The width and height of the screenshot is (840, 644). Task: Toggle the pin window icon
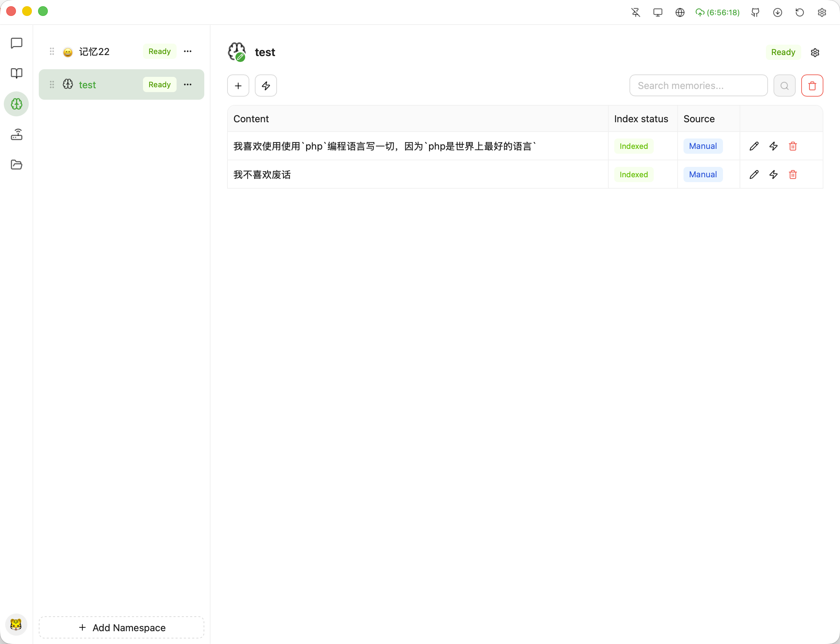point(636,13)
